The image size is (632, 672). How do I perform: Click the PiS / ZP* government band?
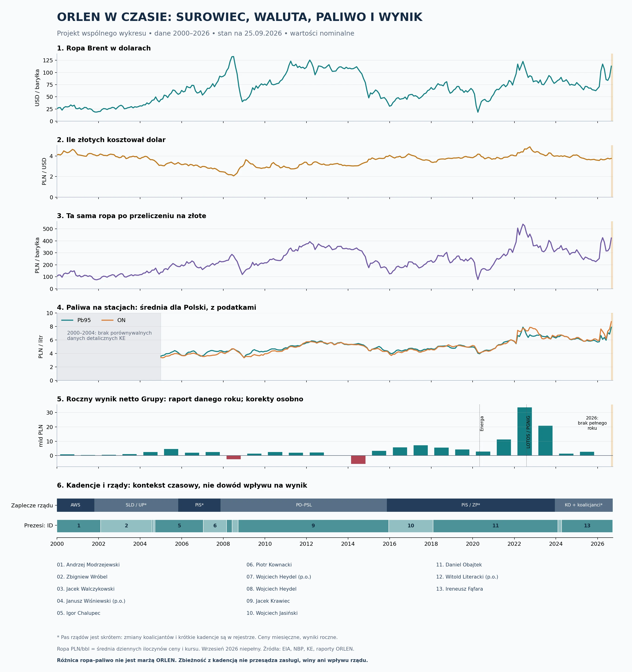pos(471,505)
